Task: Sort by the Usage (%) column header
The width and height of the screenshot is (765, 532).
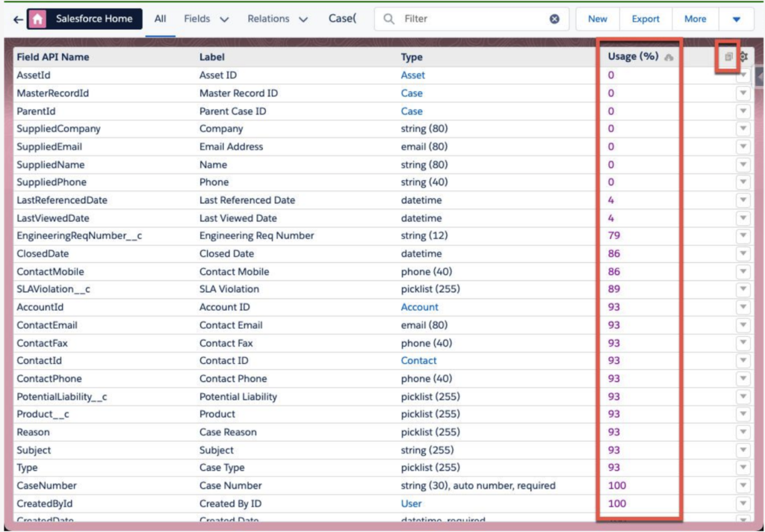Action: (x=632, y=57)
